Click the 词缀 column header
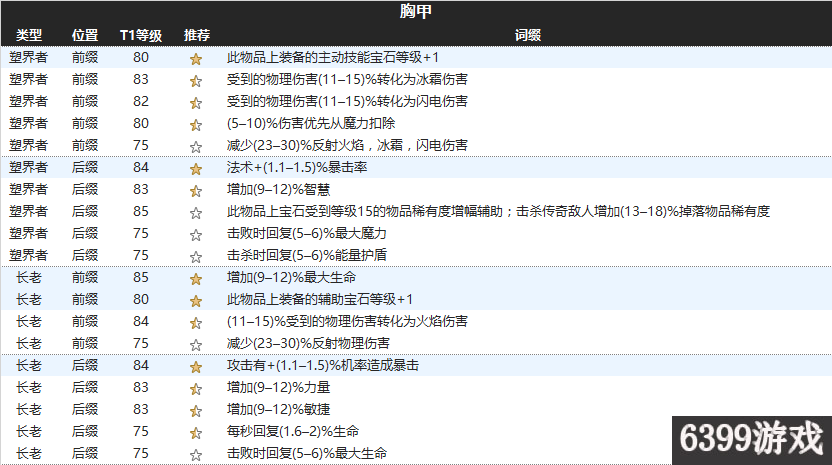 [x=528, y=35]
